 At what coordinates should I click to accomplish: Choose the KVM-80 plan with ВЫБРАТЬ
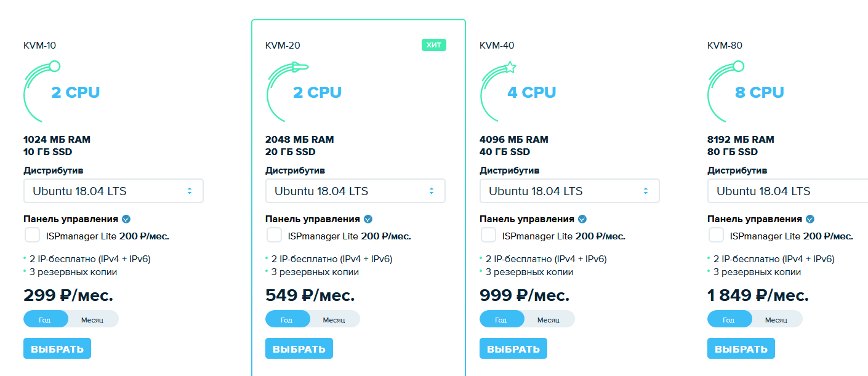coord(741,348)
